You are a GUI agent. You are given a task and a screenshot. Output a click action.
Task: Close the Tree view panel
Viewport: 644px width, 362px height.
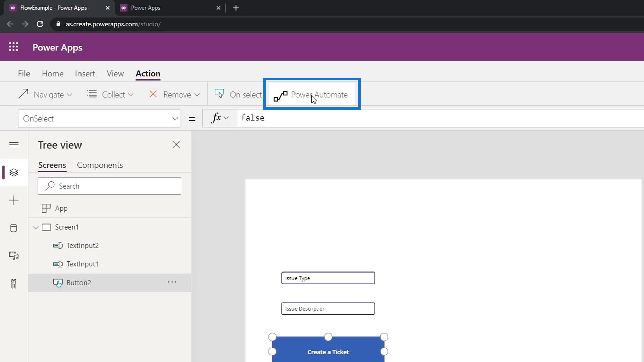pos(176,145)
